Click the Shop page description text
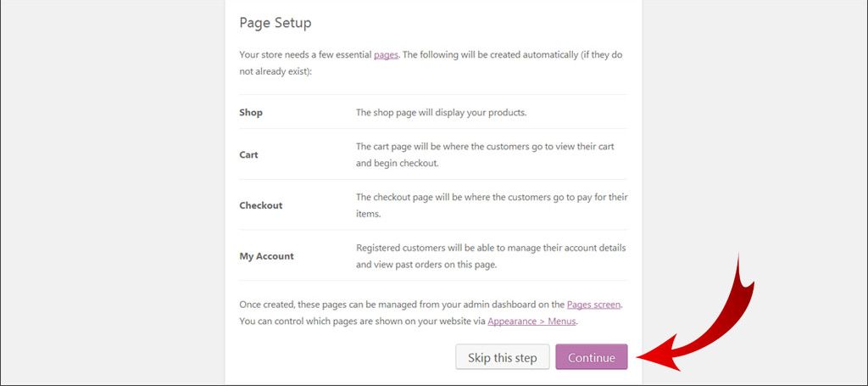 (441, 112)
